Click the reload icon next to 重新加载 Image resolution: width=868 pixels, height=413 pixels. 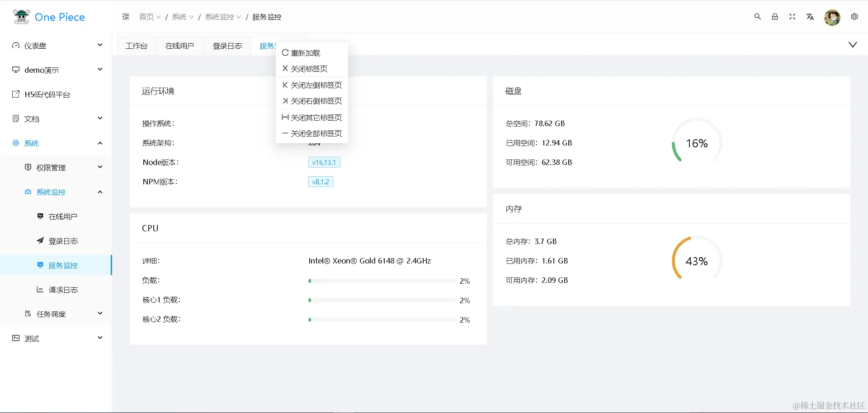pyautogui.click(x=285, y=52)
